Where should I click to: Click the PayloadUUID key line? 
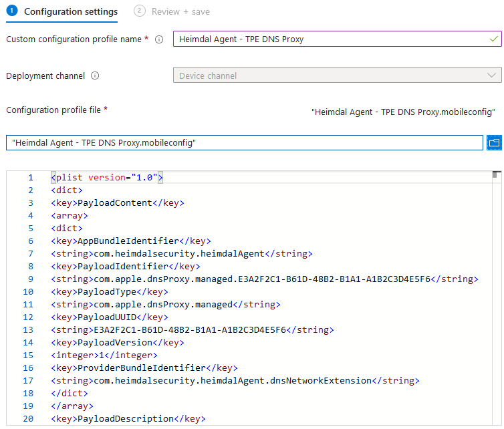(109, 317)
